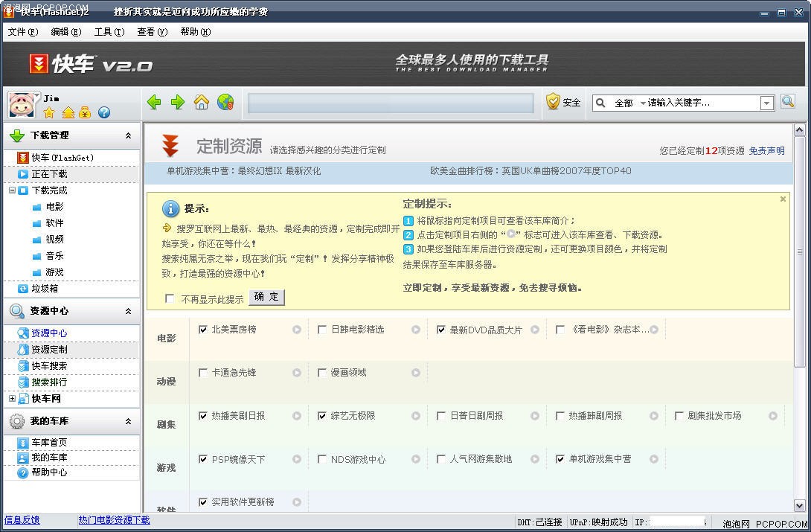Open arrow icon beside 热播美剧日报
This screenshot has width=811, height=532.
[x=297, y=416]
